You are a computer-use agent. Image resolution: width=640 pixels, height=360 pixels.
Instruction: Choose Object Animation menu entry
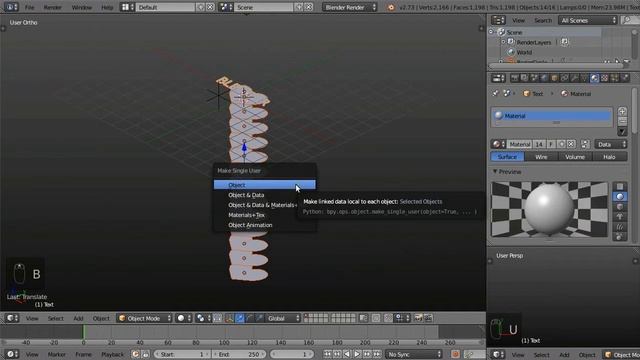pyautogui.click(x=264, y=225)
